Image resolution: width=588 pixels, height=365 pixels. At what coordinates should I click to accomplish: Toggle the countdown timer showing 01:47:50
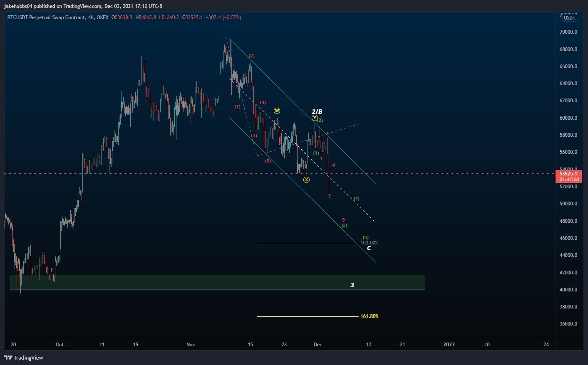569,180
